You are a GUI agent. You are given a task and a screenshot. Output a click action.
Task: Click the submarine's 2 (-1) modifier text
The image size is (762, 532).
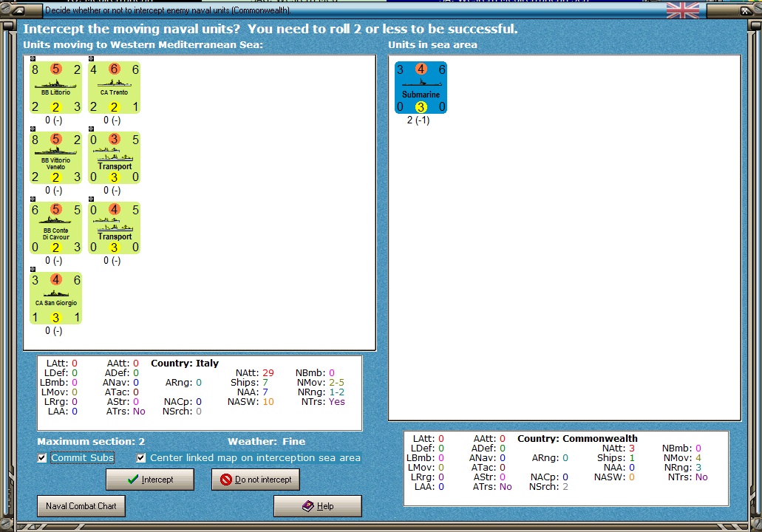point(418,120)
